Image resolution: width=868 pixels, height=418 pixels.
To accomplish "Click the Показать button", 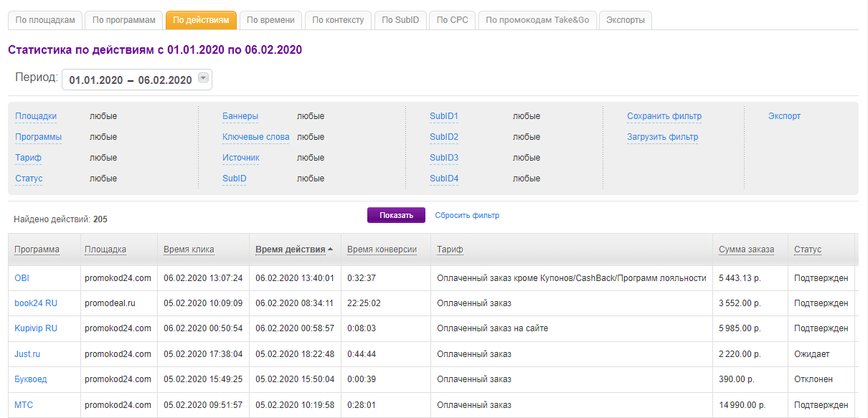I will [x=396, y=215].
